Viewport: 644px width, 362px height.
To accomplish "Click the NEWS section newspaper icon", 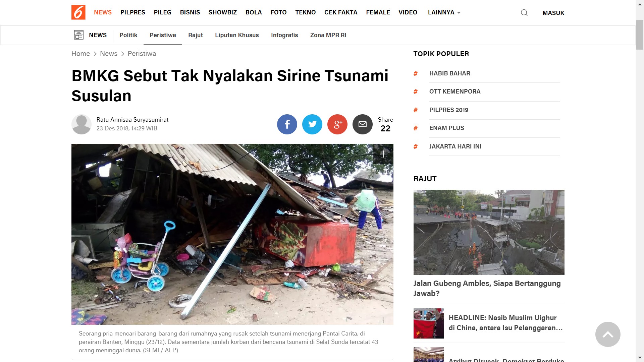I will 79,35.
